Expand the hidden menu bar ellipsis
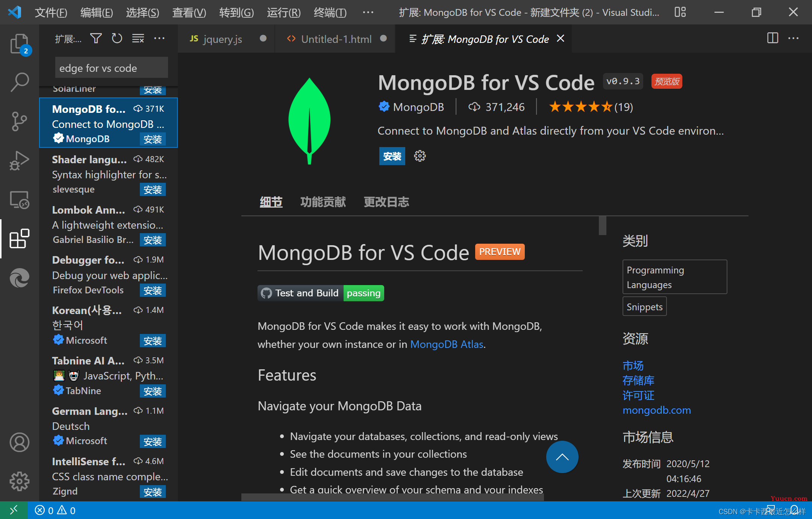This screenshot has height=519, width=812. click(368, 12)
